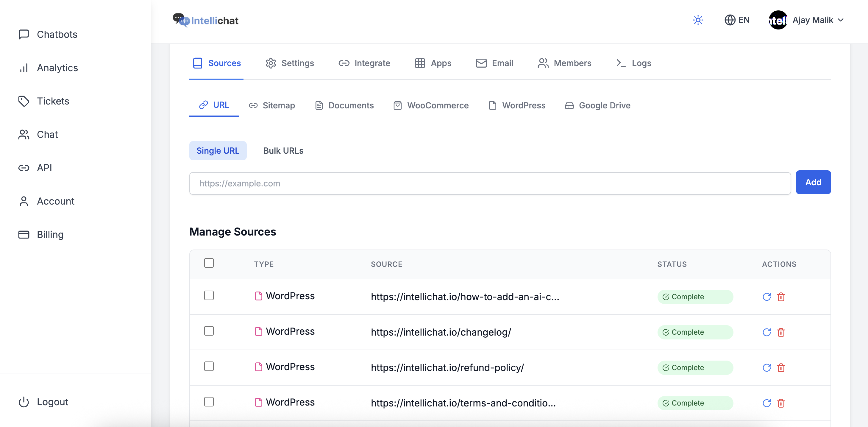Toggle light/dark theme with the sun icon
Screen dimensions: 868x427
[698, 20]
